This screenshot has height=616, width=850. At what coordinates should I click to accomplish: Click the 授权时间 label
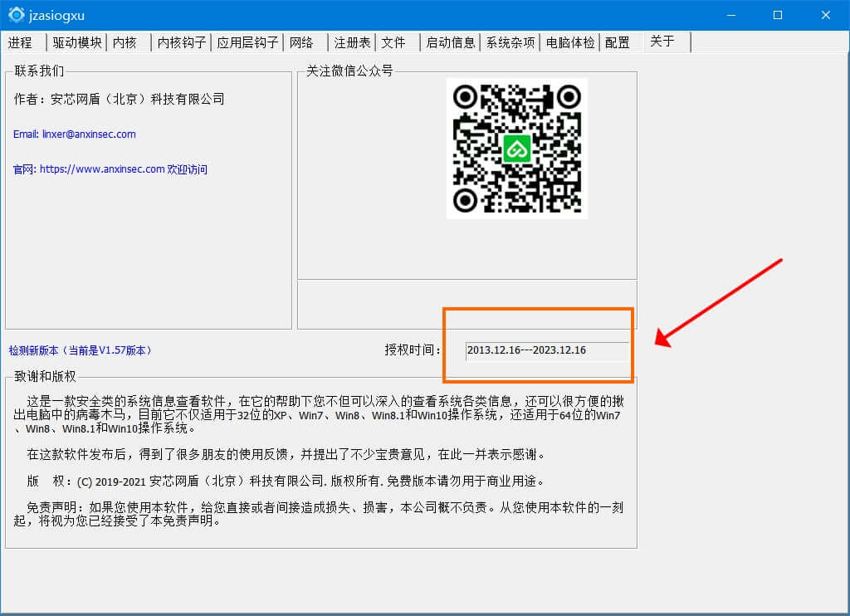[x=412, y=350]
